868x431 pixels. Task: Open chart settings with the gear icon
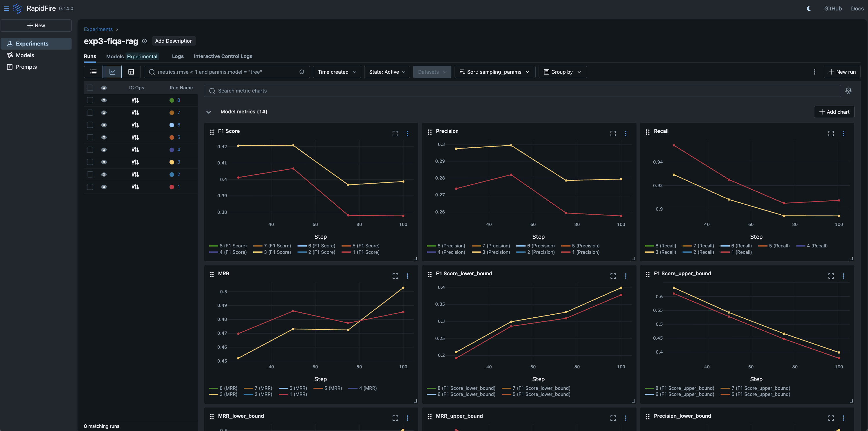click(849, 90)
